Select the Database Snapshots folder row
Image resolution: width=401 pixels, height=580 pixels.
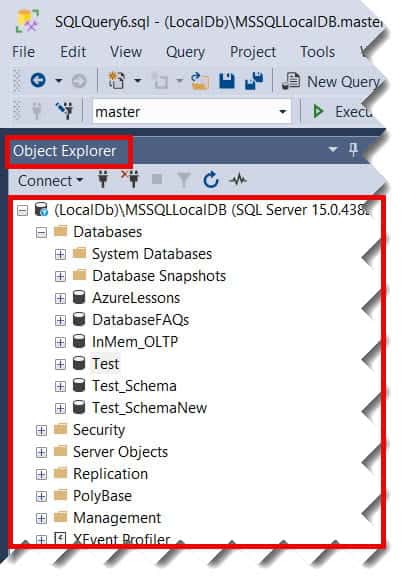click(159, 276)
